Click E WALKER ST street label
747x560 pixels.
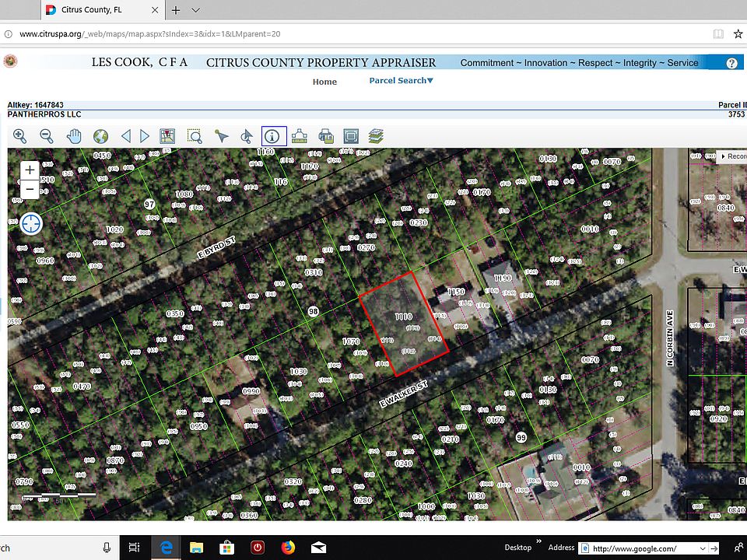click(403, 394)
